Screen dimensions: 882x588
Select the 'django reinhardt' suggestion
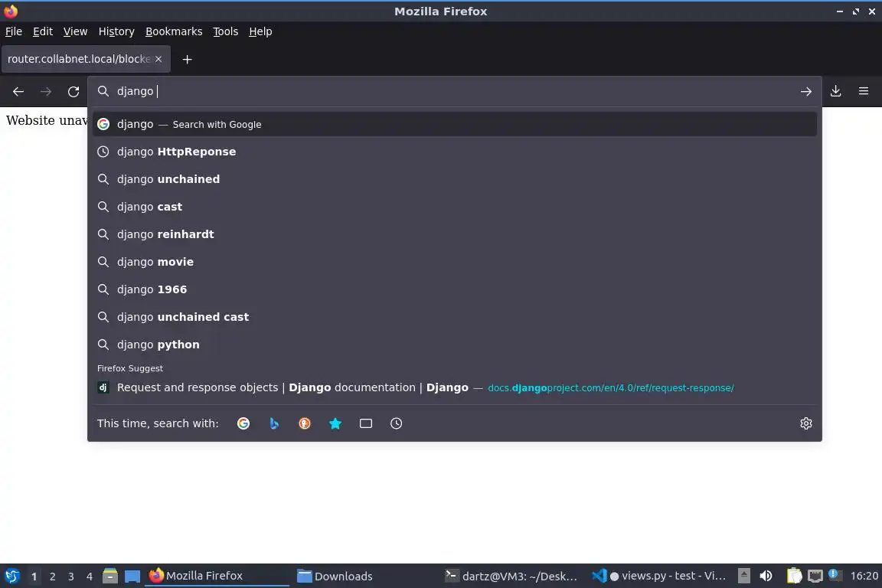455,234
